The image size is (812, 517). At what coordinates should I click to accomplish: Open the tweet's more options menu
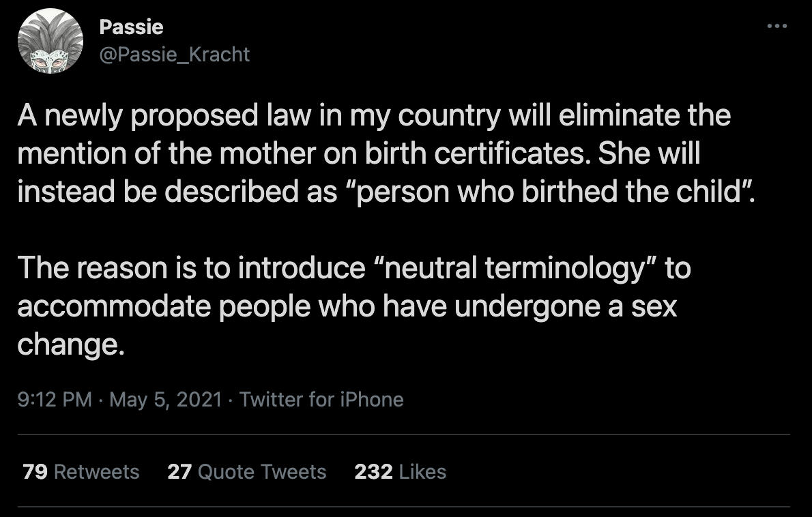[777, 27]
